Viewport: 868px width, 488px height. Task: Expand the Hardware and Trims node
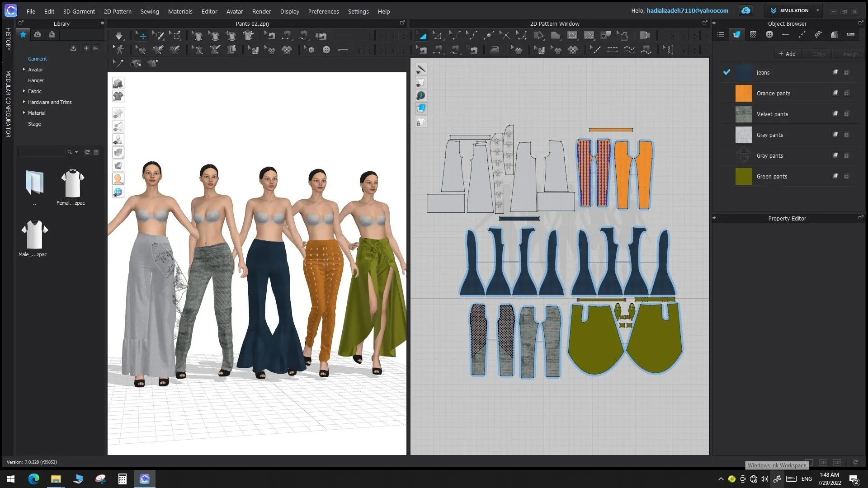(x=24, y=102)
